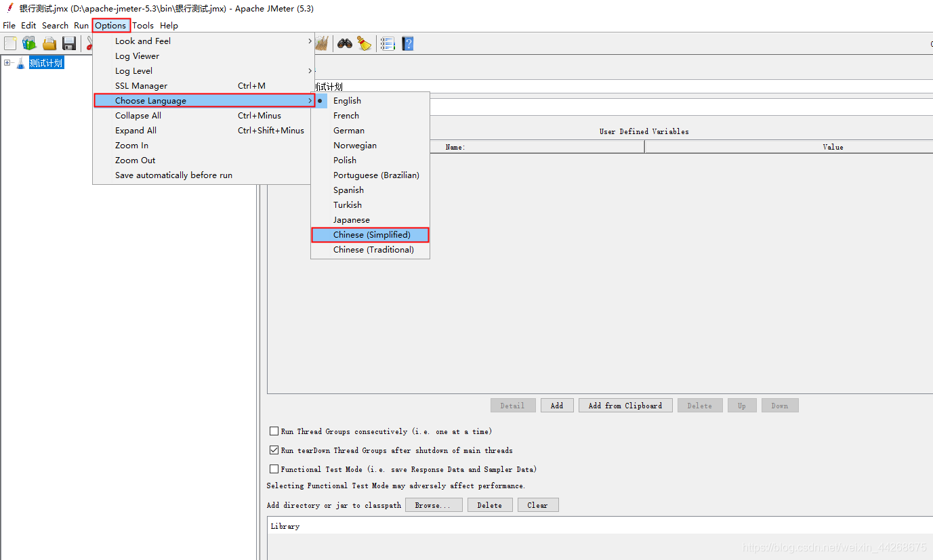Click the Down button
933x560 pixels.
780,406
